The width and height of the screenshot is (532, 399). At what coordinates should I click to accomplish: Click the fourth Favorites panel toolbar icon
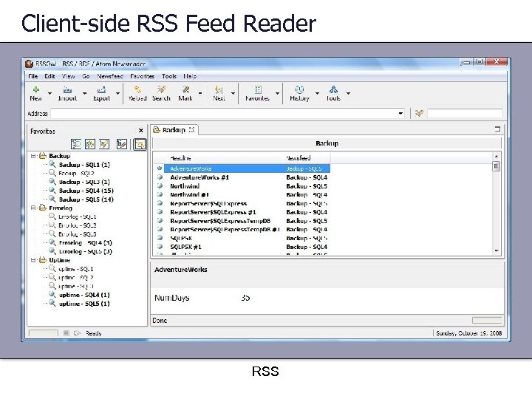tap(121, 144)
